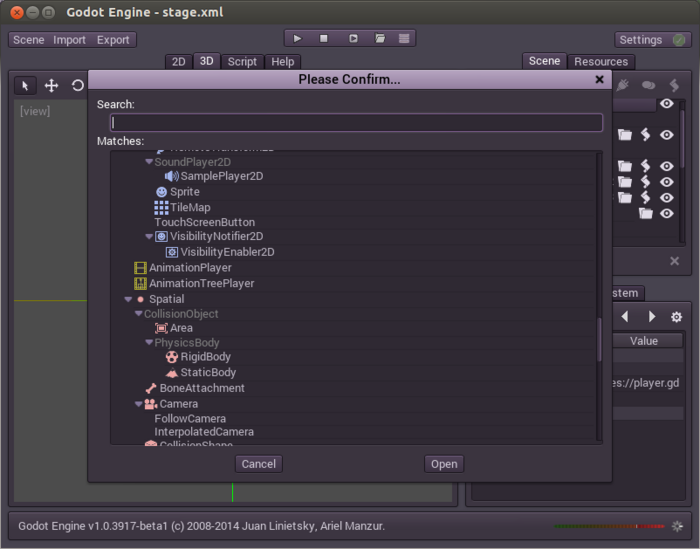Screen dimensions: 700x549
Task: Click the TileMap grid icon
Action: (x=161, y=208)
